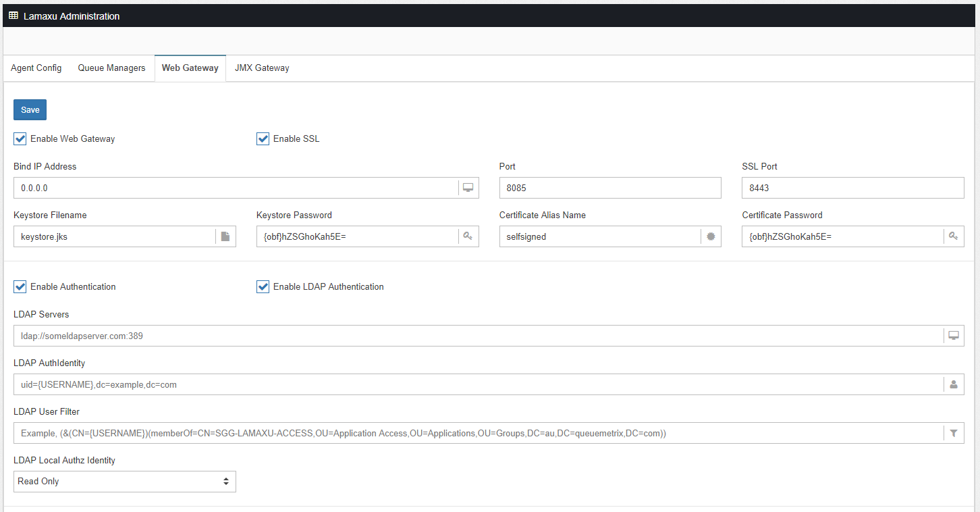Viewport: 980px width, 512px height.
Task: Toggle the Enable SSL checkbox
Action: [263, 139]
